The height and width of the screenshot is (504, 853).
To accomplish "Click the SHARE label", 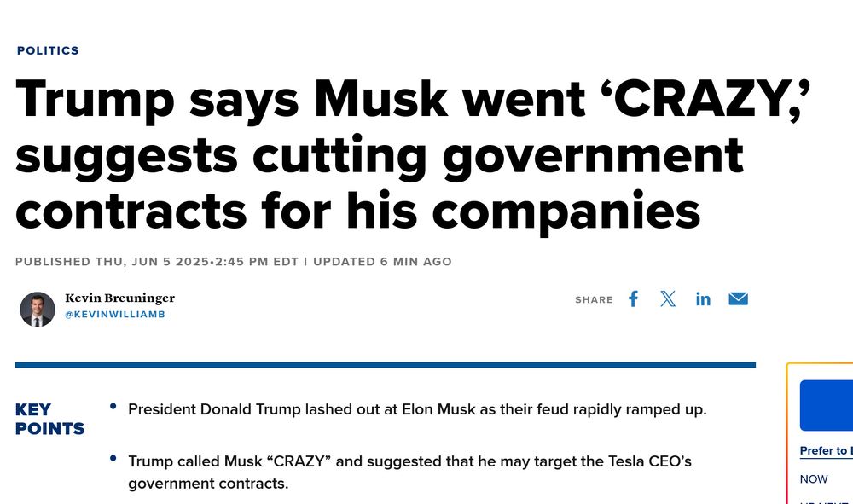I will click(594, 299).
